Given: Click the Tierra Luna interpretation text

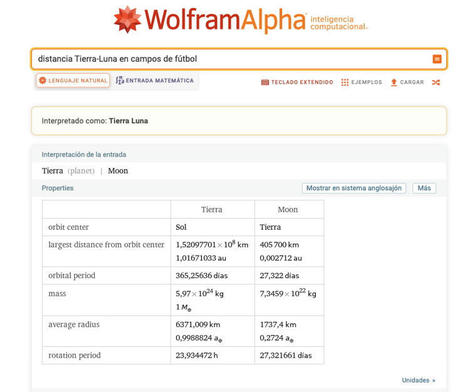Looking at the screenshot, I should click(128, 121).
